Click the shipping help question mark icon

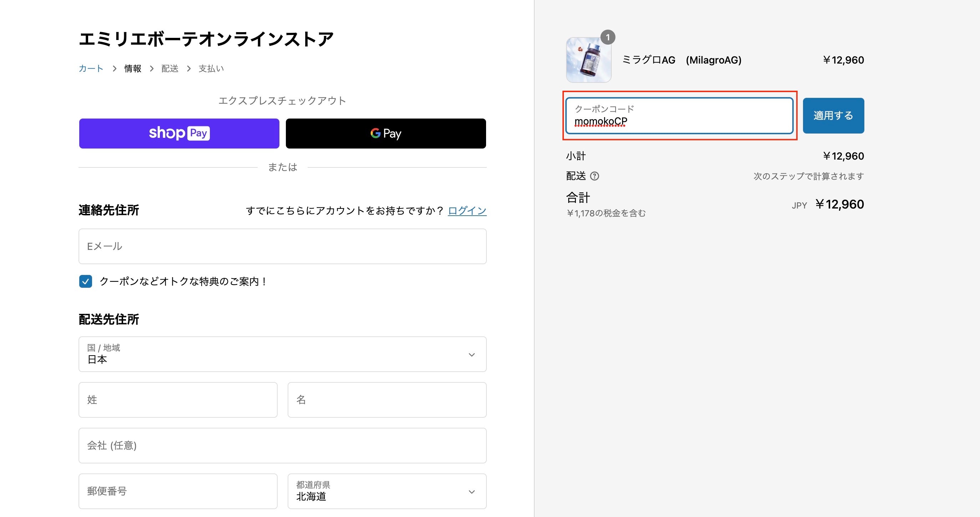point(594,176)
